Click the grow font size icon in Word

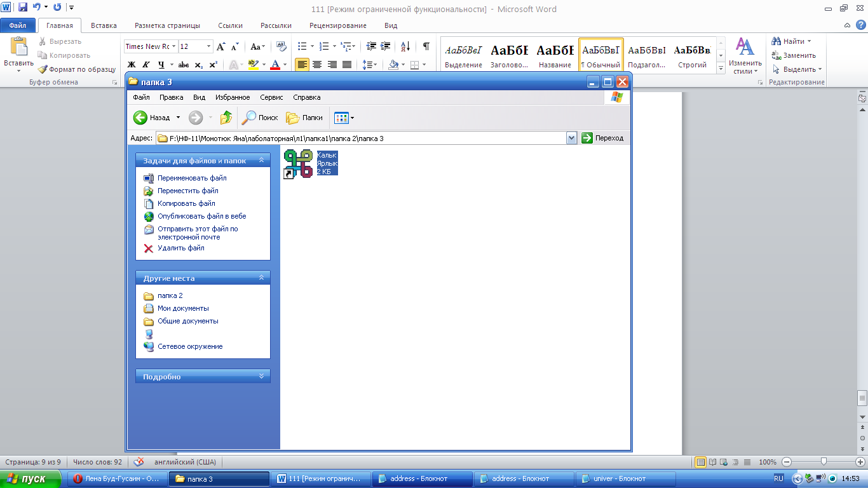tap(221, 46)
